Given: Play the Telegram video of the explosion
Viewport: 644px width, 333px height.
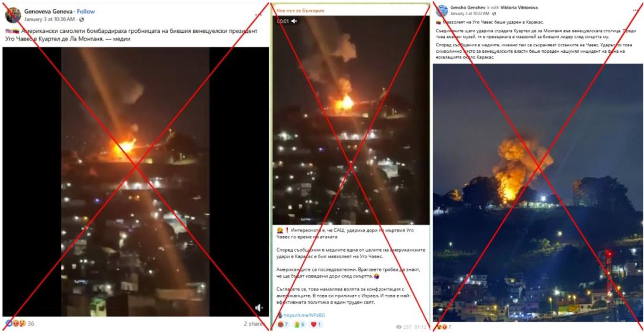Looking at the screenshot, I should pos(351,120).
